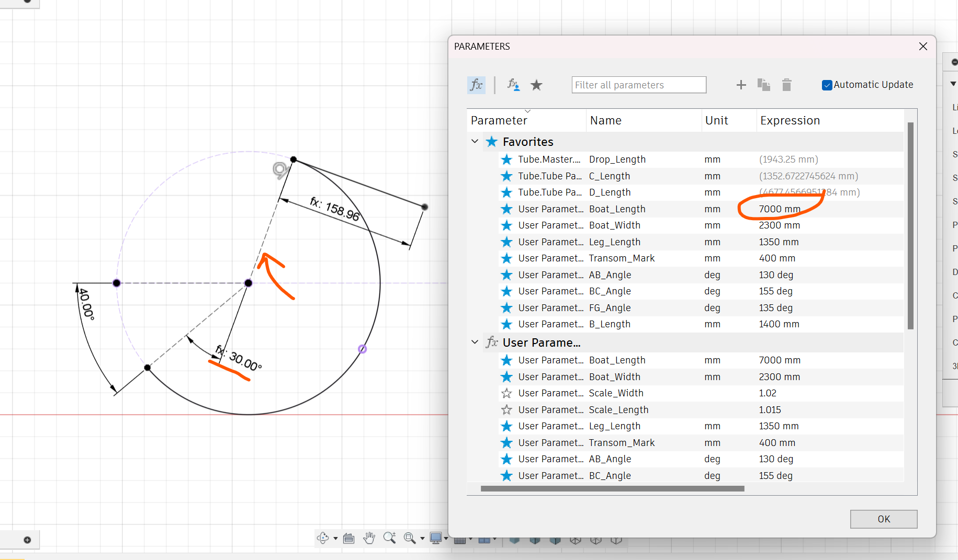Add a new user parameter with plus icon

[x=741, y=85]
